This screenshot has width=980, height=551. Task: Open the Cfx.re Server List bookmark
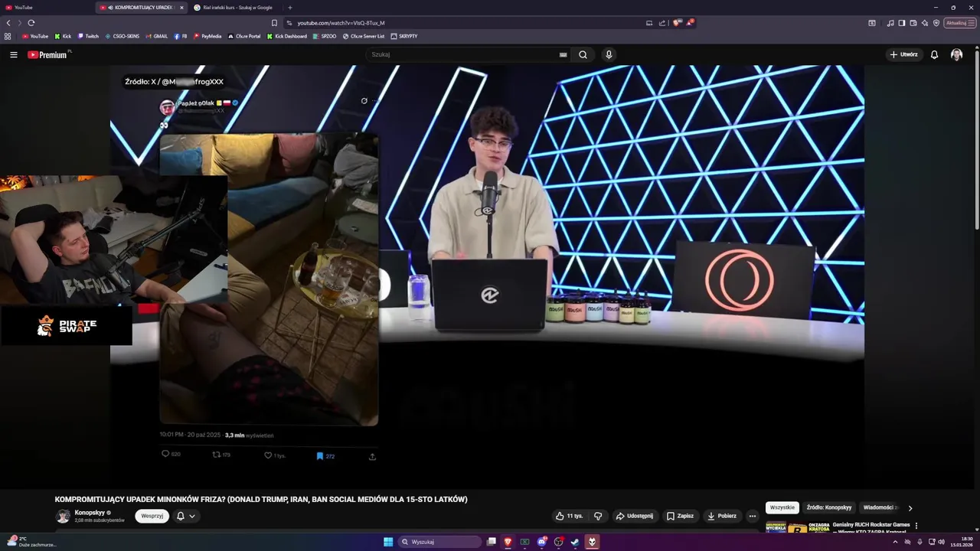tap(364, 36)
